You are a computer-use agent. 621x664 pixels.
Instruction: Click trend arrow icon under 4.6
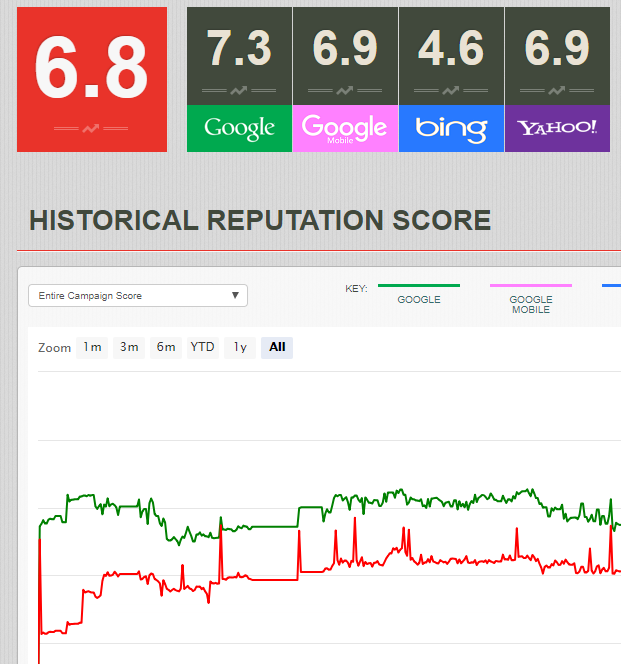click(451, 90)
